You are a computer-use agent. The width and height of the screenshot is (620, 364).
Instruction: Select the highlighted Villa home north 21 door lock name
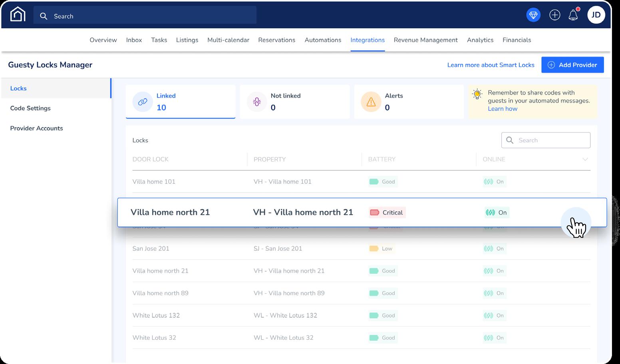170,212
